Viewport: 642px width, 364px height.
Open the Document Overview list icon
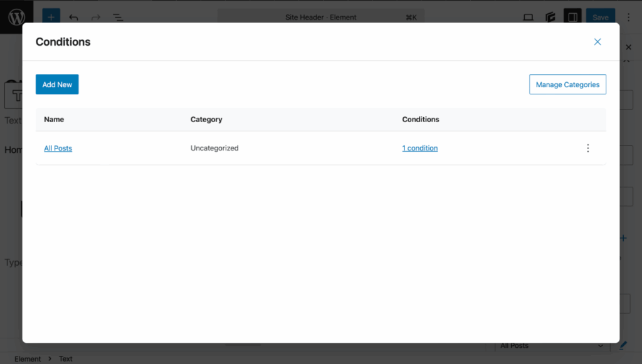pos(118,17)
